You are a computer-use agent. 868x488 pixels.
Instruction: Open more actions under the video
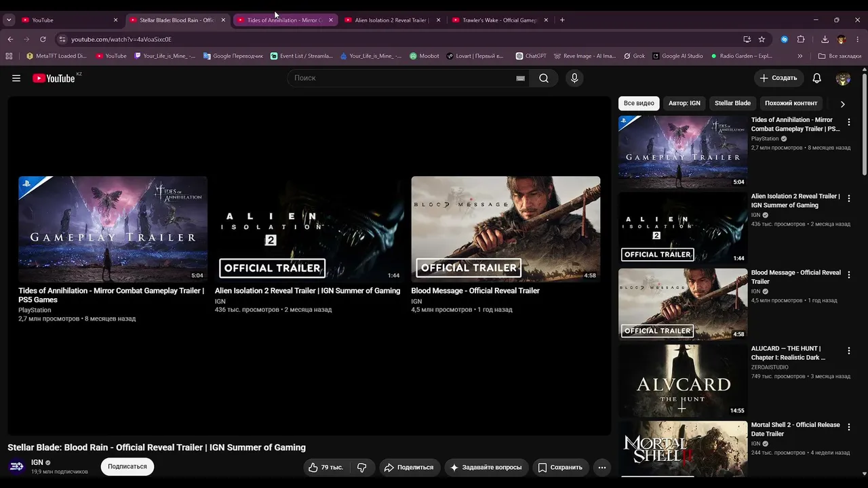coord(601,467)
